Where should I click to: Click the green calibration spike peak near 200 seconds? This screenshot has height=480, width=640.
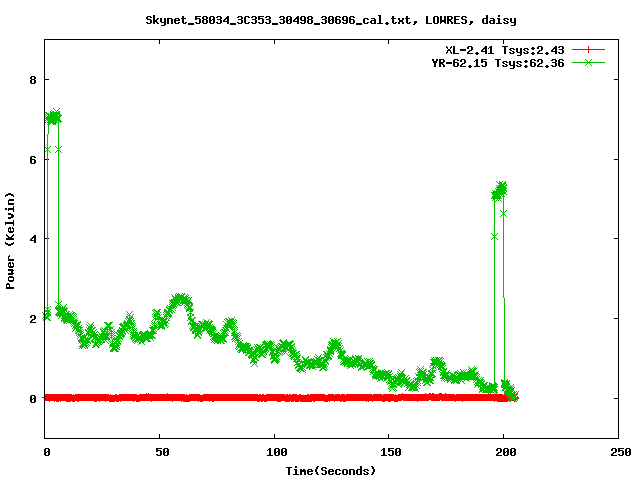(499, 191)
